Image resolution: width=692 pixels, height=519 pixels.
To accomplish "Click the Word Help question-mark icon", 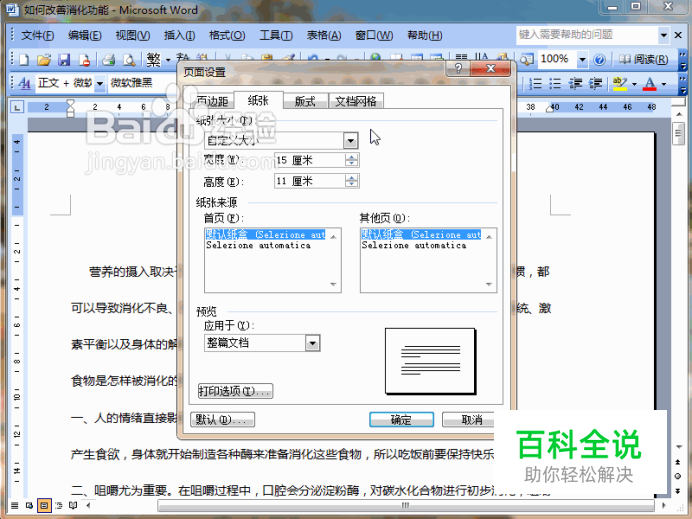I will [x=599, y=59].
